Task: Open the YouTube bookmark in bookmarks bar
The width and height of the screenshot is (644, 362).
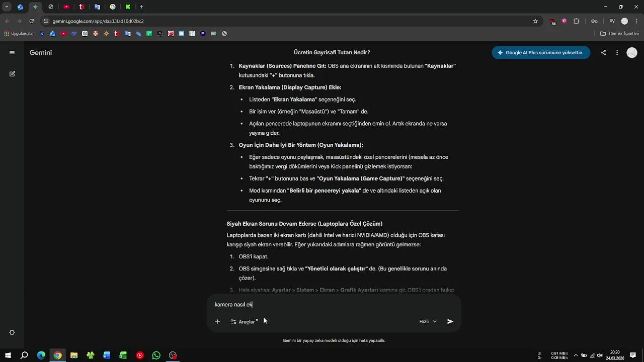Action: tap(63, 34)
